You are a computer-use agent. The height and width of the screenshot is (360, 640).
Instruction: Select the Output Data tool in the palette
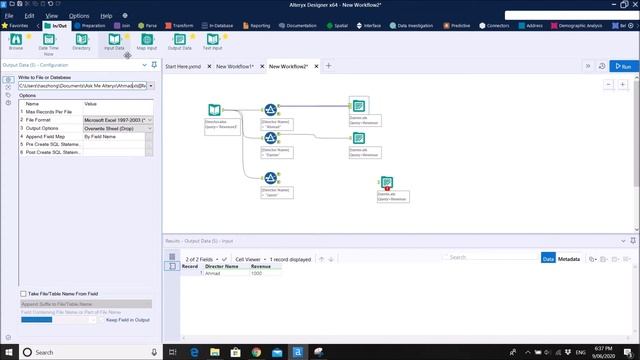click(180, 42)
